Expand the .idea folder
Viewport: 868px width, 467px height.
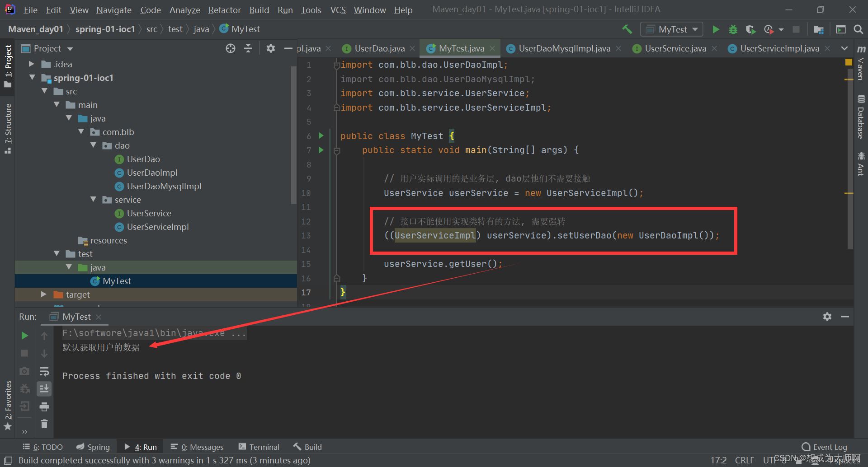click(32, 64)
